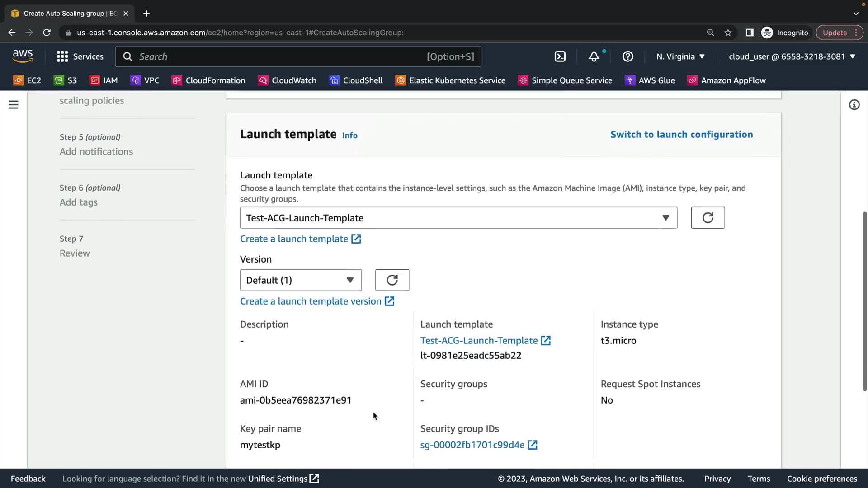The width and height of the screenshot is (868, 488).
Task: Go to the S3 favorites shortcut
Action: coord(66,80)
